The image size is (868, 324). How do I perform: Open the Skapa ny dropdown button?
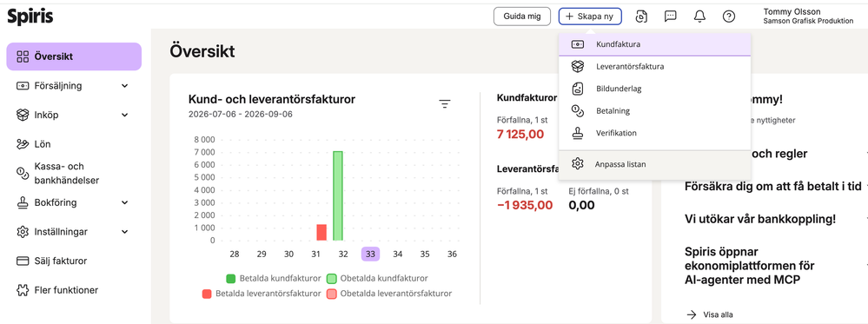pyautogui.click(x=590, y=17)
